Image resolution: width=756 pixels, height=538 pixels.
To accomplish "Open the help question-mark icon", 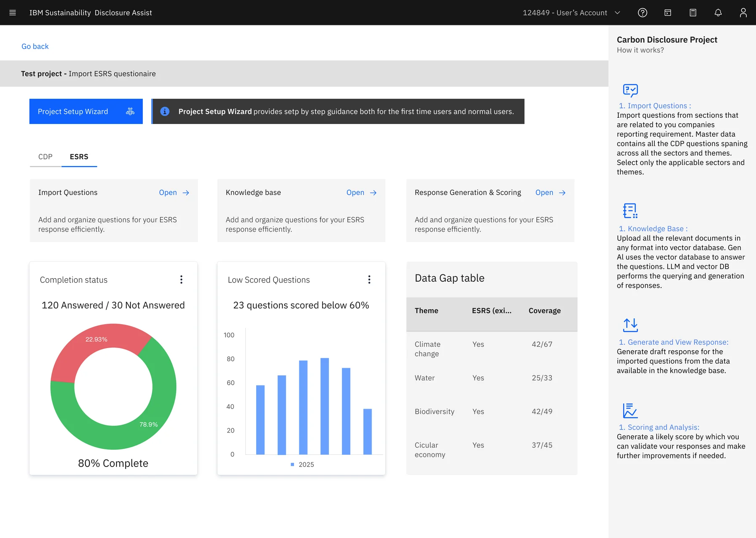I will [x=642, y=13].
